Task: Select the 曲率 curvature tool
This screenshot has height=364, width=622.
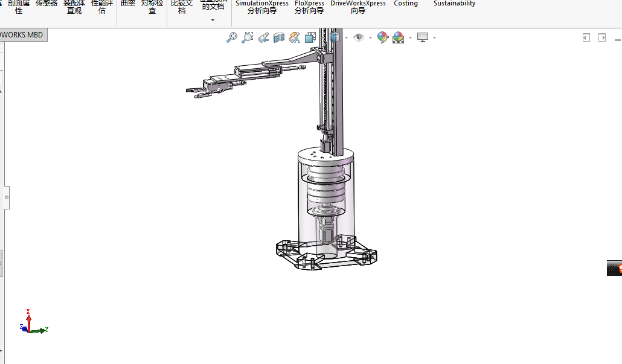Action: (128, 4)
